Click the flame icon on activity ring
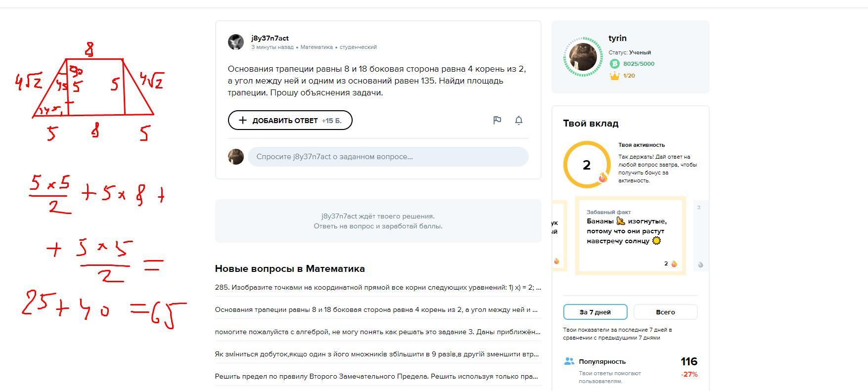The width and height of the screenshot is (868, 391). (x=602, y=178)
